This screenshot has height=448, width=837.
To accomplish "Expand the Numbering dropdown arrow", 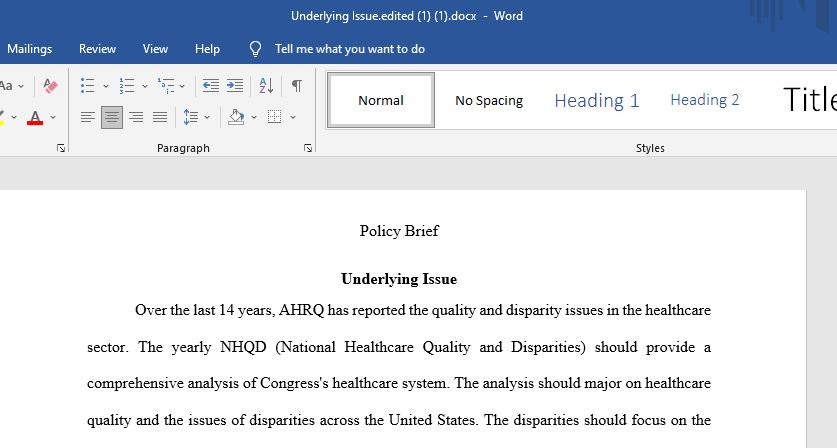I will [145, 86].
